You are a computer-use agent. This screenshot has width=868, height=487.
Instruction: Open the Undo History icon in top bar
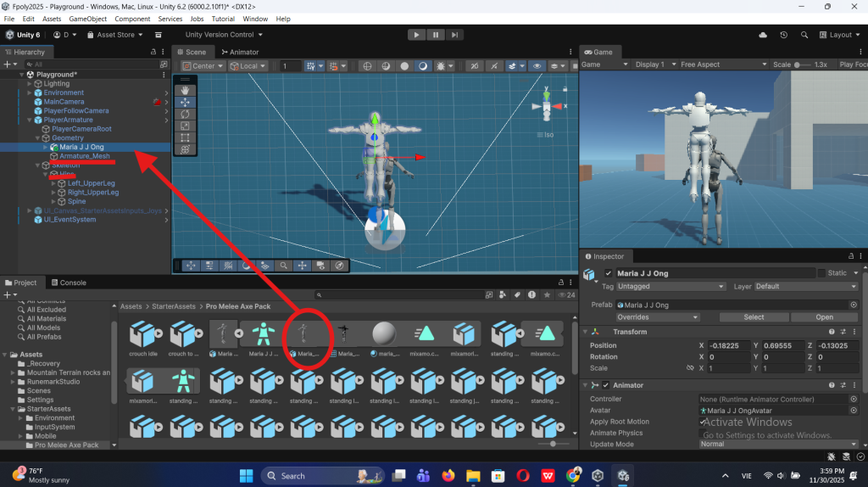click(x=783, y=35)
